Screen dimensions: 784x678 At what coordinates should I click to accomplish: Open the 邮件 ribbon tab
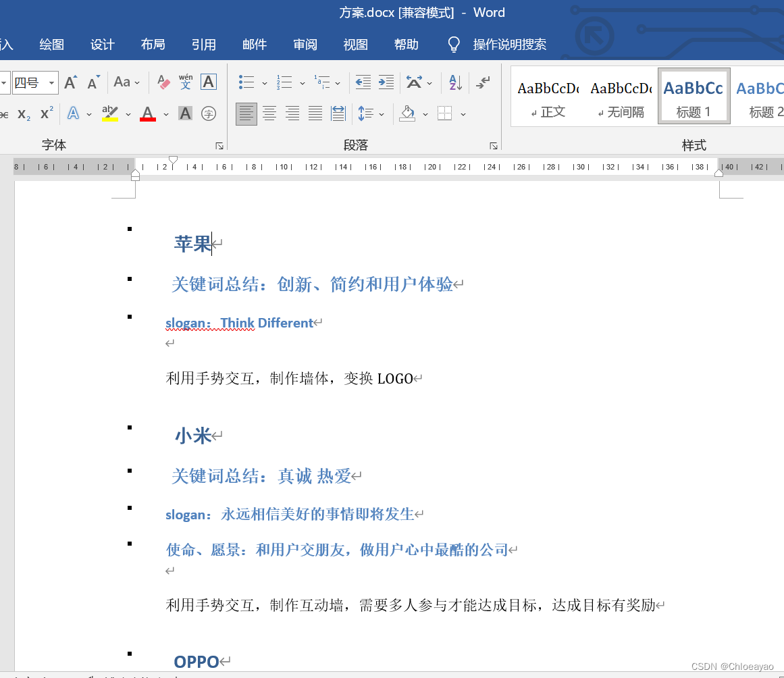(x=255, y=45)
